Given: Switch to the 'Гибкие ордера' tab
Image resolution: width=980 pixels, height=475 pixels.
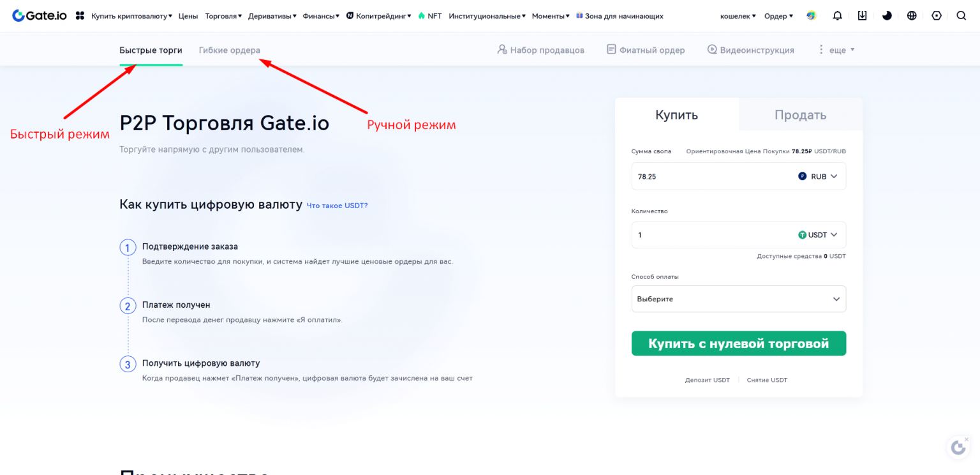Looking at the screenshot, I should (x=229, y=50).
